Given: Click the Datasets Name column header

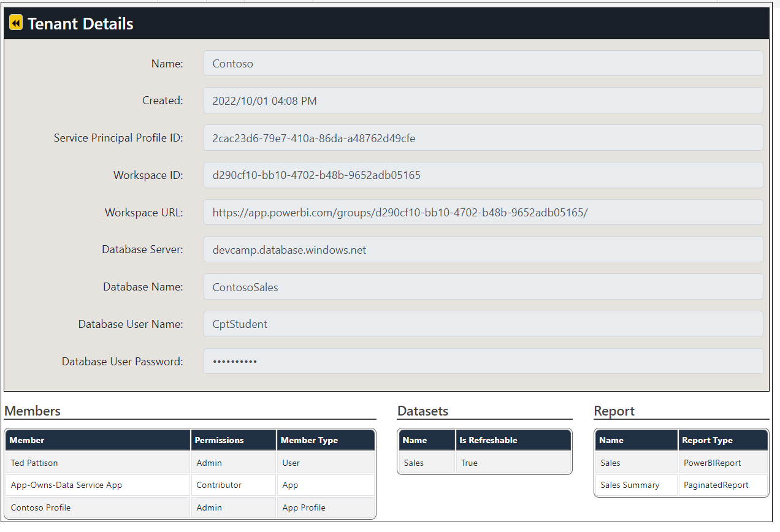Looking at the screenshot, I should 427,440.
